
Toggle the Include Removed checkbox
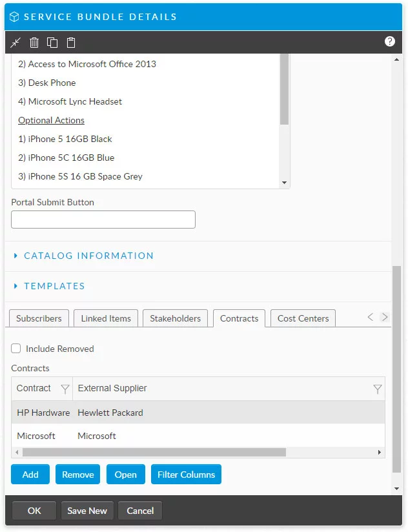tap(16, 349)
